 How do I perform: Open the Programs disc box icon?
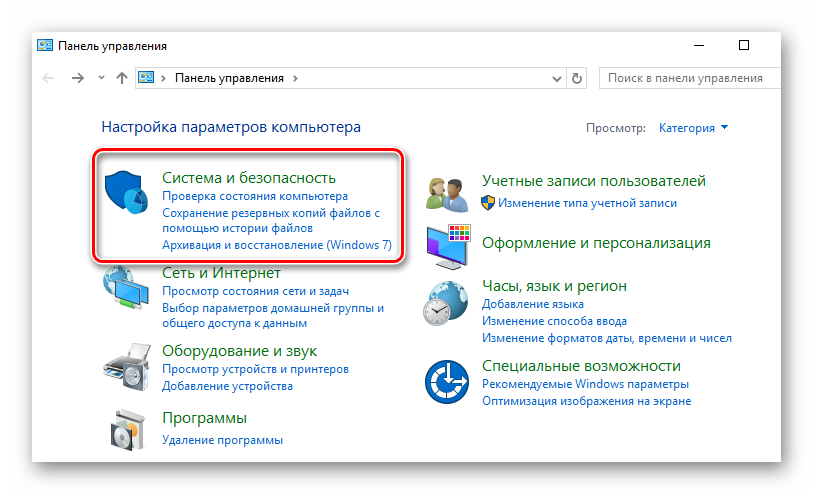[x=127, y=430]
